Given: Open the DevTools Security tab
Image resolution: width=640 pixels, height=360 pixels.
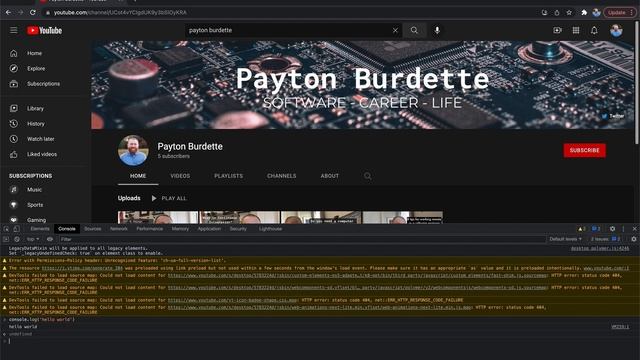Looking at the screenshot, I should [238, 229].
